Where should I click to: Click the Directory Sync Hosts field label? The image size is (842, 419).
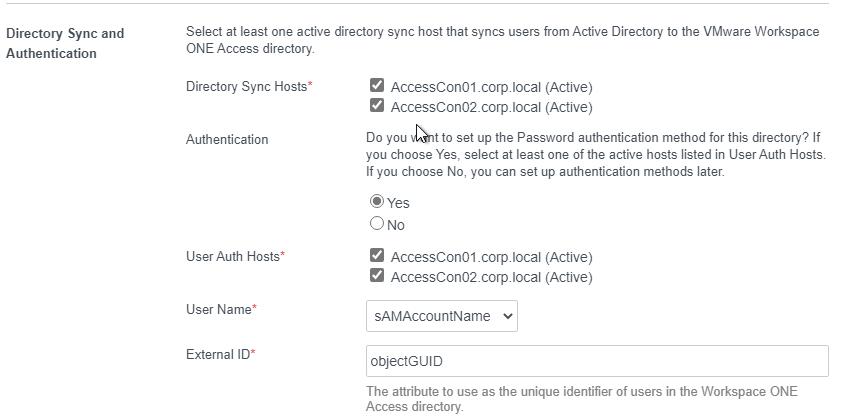pyautogui.click(x=249, y=86)
